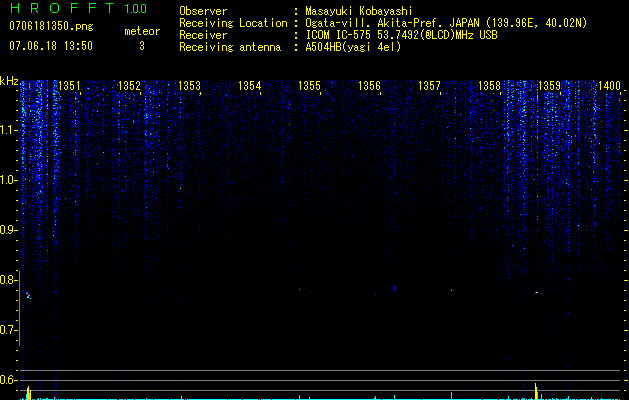Click the 1357 time marker
Screen dimensions: 629x400
pyautogui.click(x=430, y=86)
